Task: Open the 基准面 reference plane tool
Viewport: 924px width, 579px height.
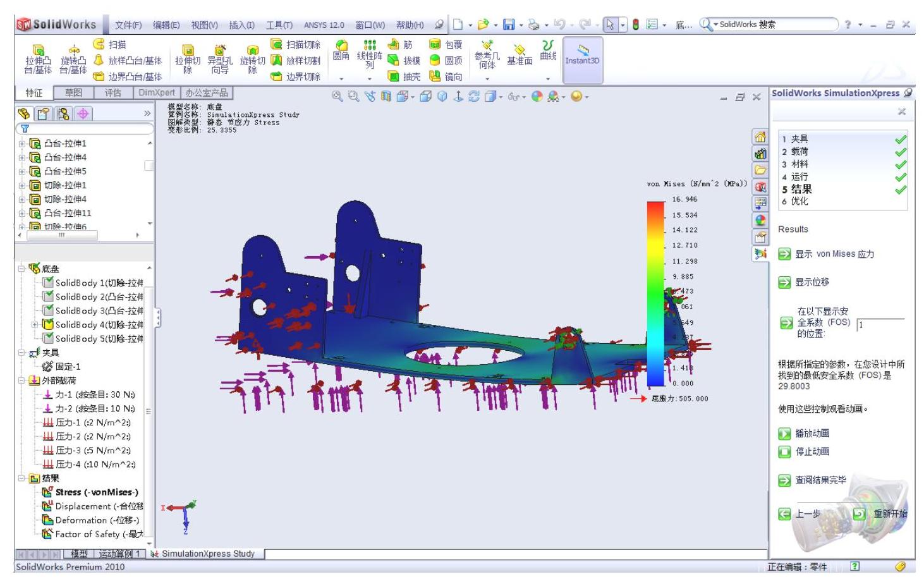Action: pyautogui.click(x=520, y=54)
